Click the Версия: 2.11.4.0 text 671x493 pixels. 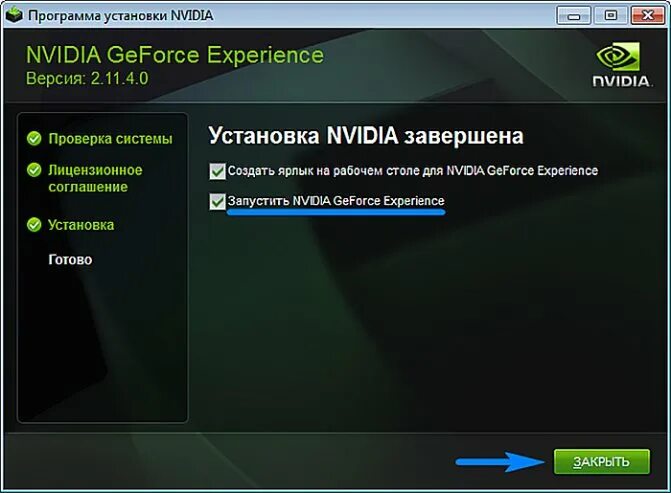87,78
